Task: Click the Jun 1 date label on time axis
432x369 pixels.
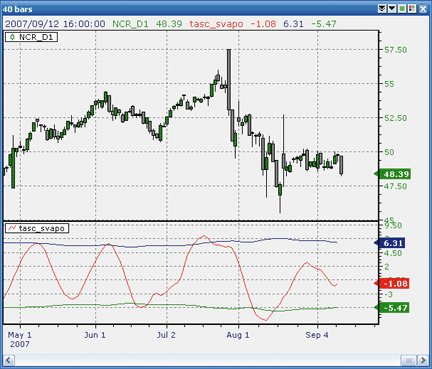Action: [95, 335]
